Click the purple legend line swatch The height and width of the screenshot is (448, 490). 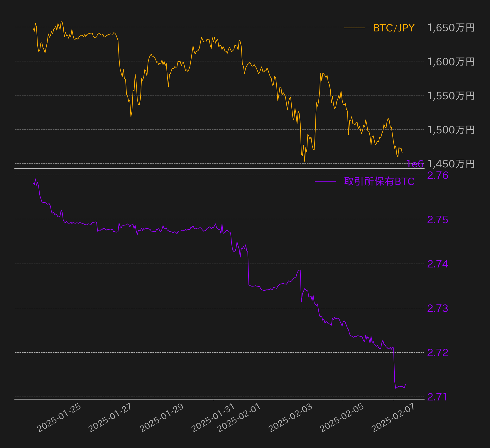(325, 182)
